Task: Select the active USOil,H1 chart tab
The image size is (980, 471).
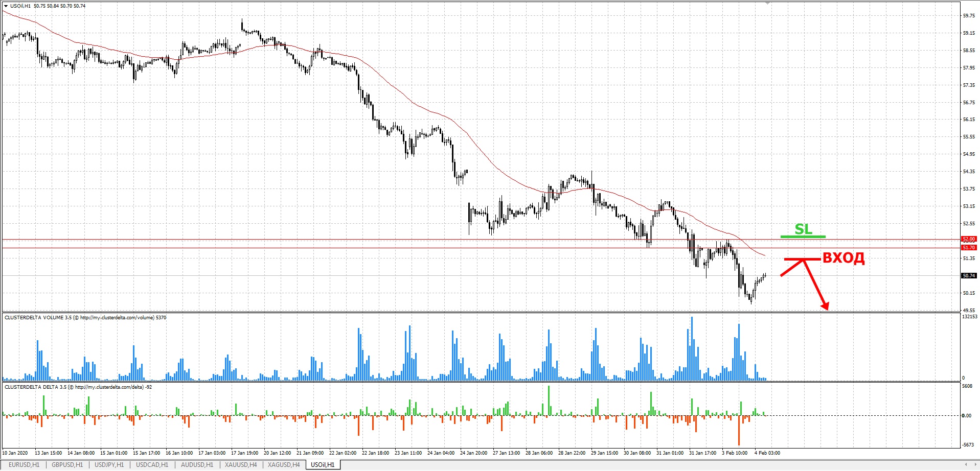Action: tap(323, 465)
